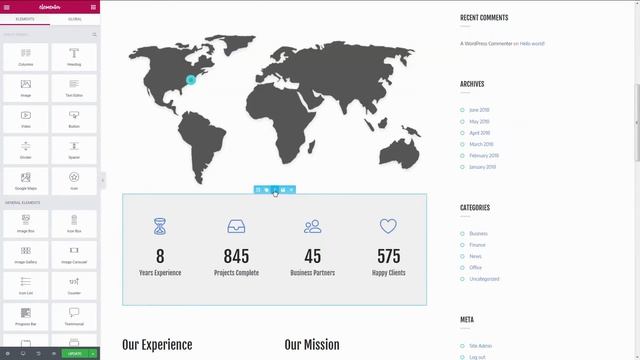Click the teal map marker hotspot
The height and width of the screenshot is (360, 640).
(191, 80)
